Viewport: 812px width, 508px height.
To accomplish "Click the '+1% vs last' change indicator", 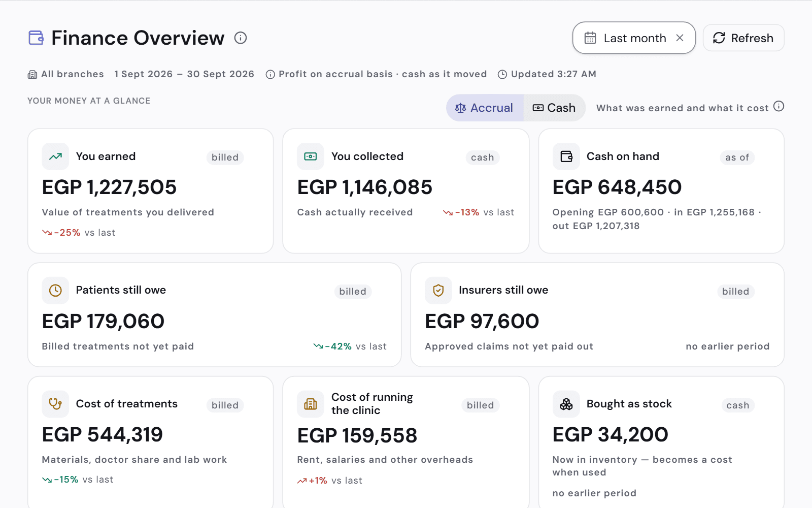I will point(330,481).
